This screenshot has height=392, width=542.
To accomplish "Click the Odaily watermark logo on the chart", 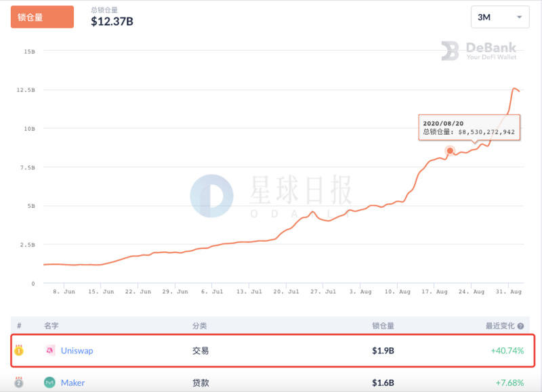I will point(210,193).
